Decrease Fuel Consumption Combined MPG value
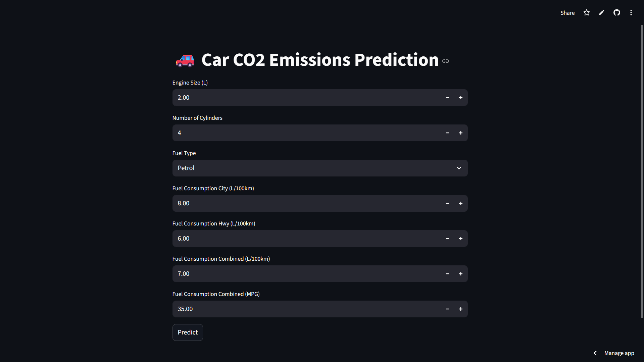Viewport: 644px width, 362px height. [x=447, y=309]
